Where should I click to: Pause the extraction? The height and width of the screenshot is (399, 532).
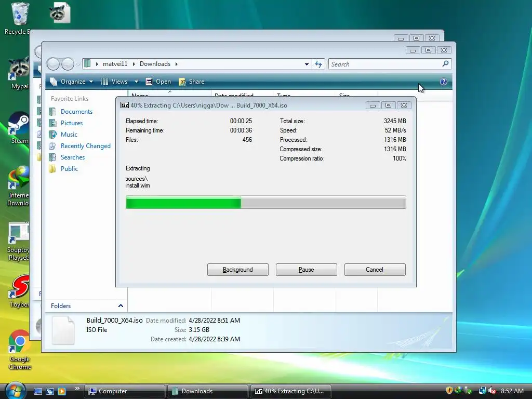(307, 270)
